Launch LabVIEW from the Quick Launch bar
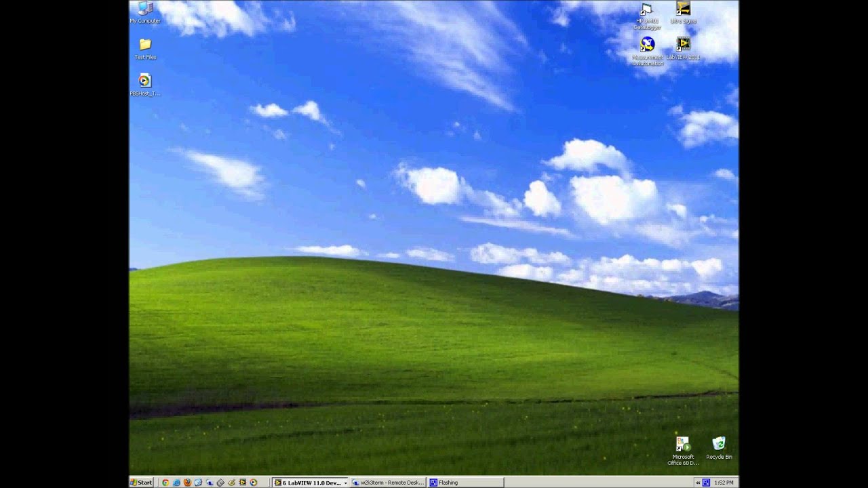The image size is (868, 488). pos(242,483)
